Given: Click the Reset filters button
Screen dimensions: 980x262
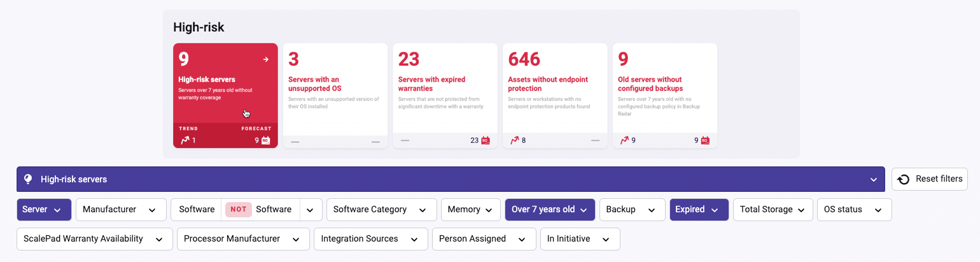Looking at the screenshot, I should (929, 179).
